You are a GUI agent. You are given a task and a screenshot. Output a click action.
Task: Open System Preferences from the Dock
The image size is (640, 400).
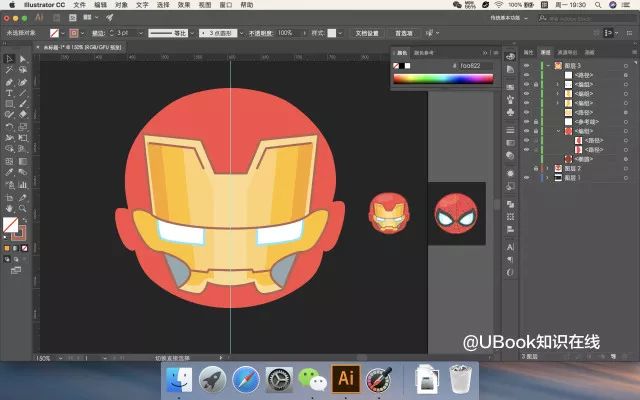[279, 380]
